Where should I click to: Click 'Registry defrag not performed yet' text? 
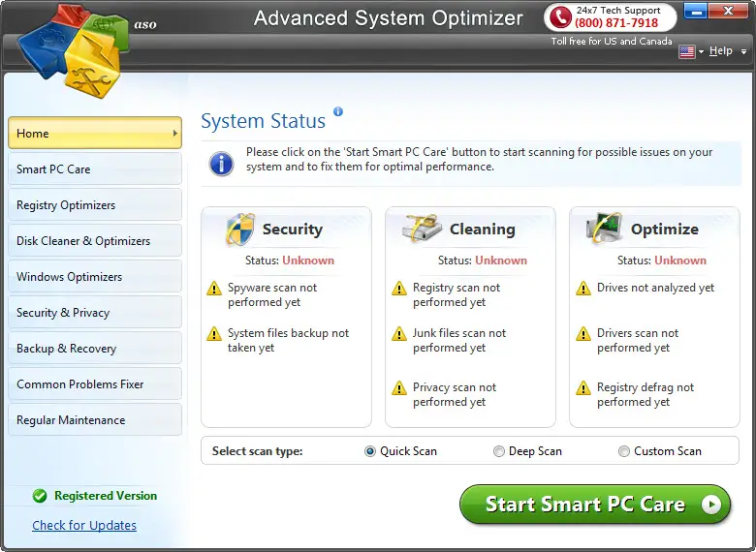[646, 394]
